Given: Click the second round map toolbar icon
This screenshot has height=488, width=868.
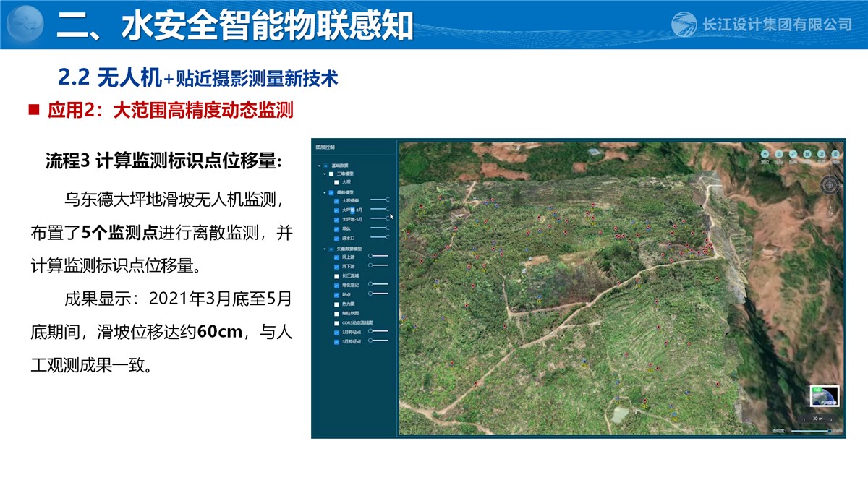Looking at the screenshot, I should pyautogui.click(x=779, y=155).
